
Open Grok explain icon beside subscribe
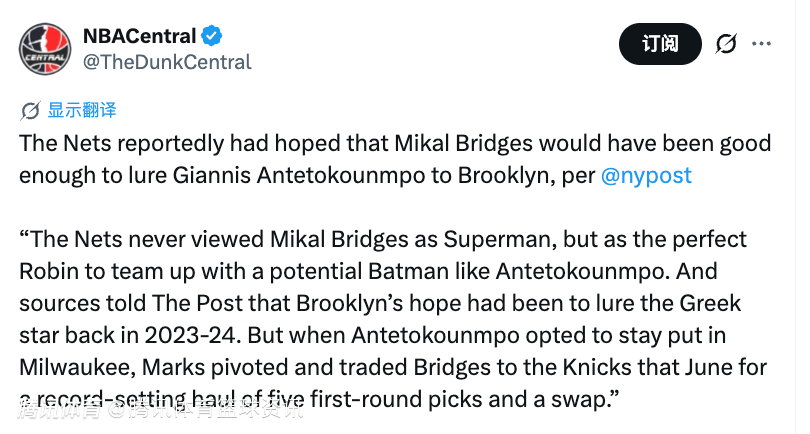(726, 44)
